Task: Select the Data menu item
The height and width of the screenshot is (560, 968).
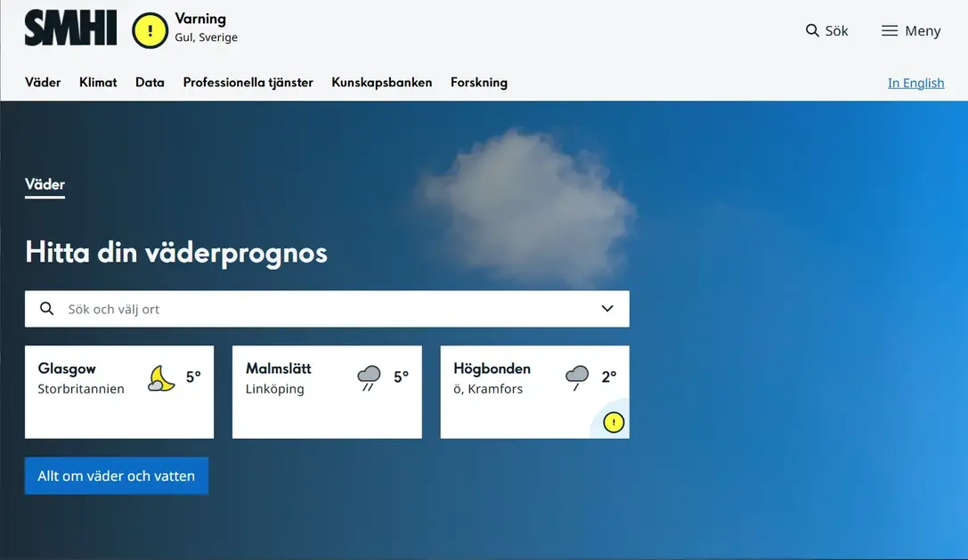Action: [150, 82]
